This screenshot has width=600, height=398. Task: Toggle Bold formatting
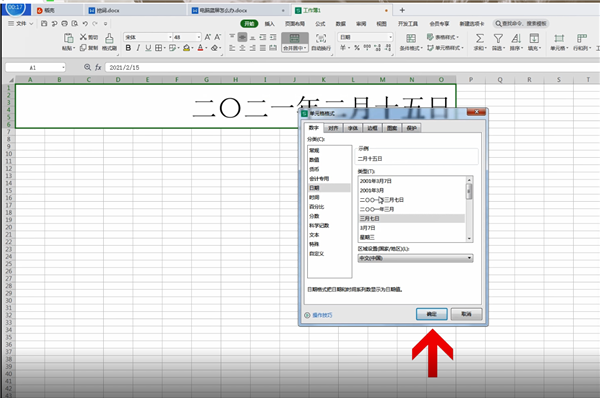coord(128,48)
